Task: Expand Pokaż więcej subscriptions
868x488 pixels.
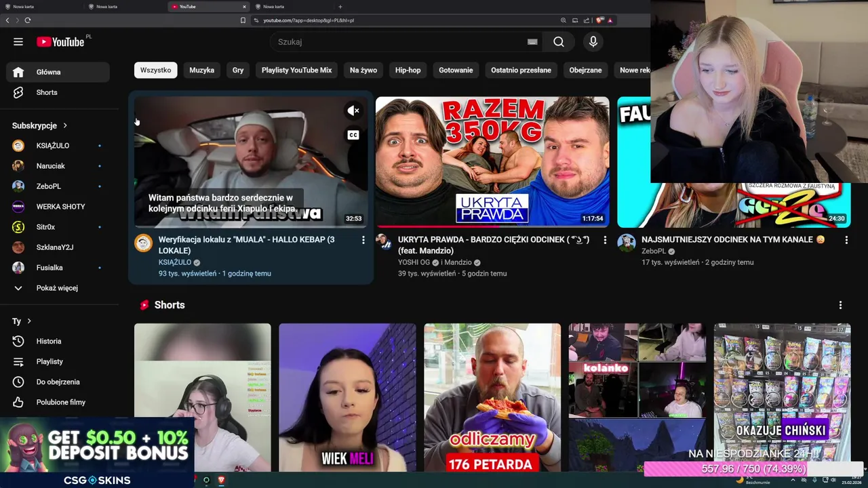Action: point(58,288)
